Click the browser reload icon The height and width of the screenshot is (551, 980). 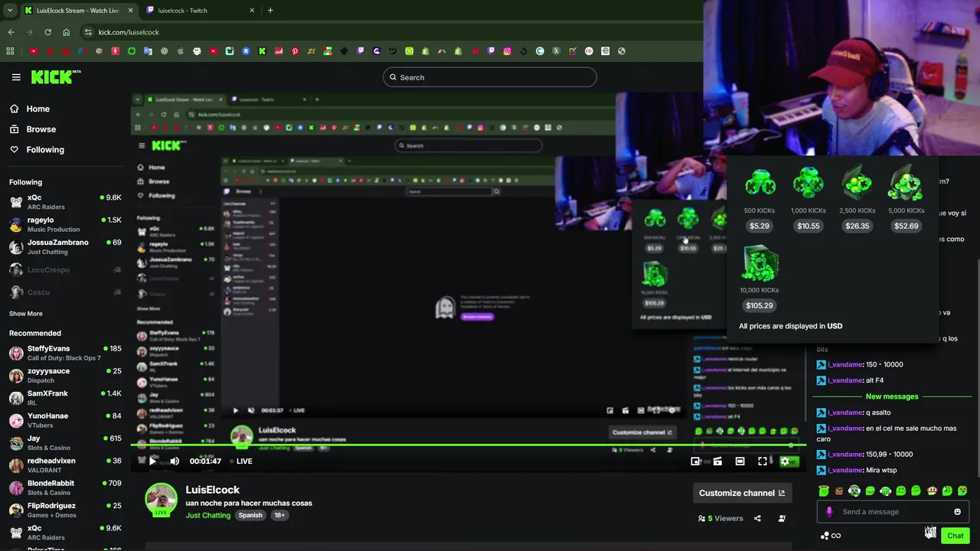pyautogui.click(x=47, y=32)
